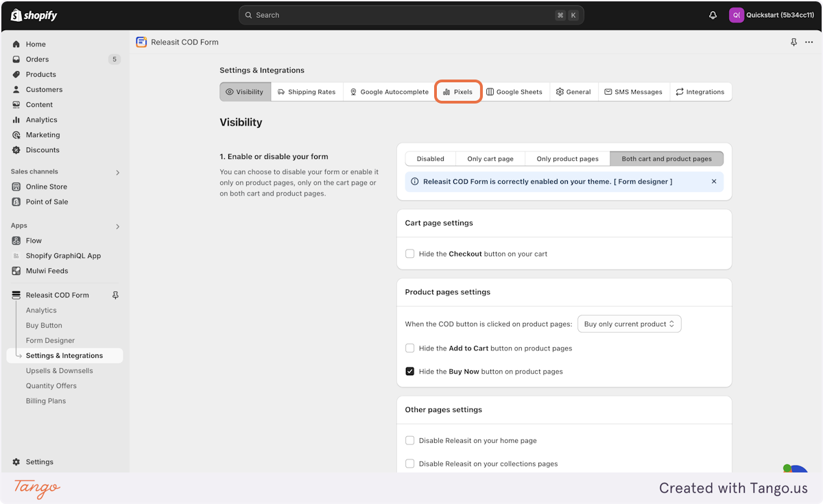Click the Settings gear icon in the sidebar
The width and height of the screenshot is (823, 504).
pyautogui.click(x=16, y=462)
